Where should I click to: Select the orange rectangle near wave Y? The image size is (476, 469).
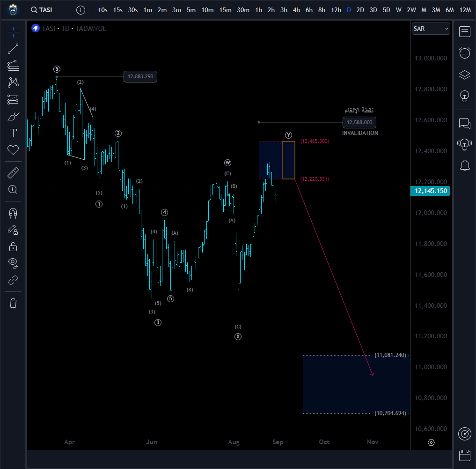[x=288, y=160]
